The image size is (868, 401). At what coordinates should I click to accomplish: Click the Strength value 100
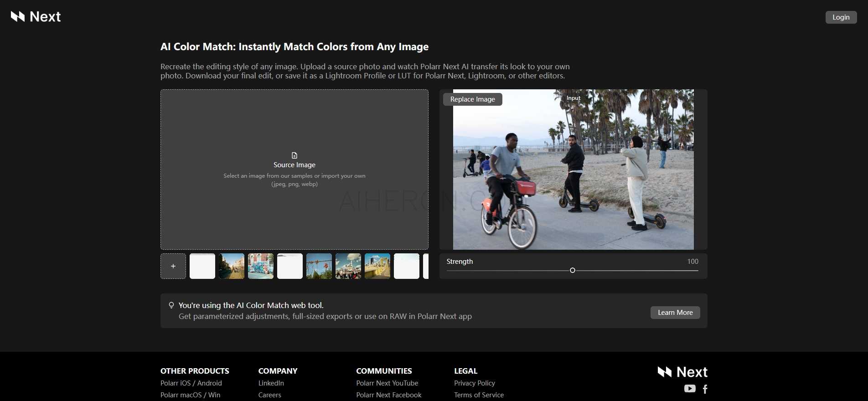(693, 262)
